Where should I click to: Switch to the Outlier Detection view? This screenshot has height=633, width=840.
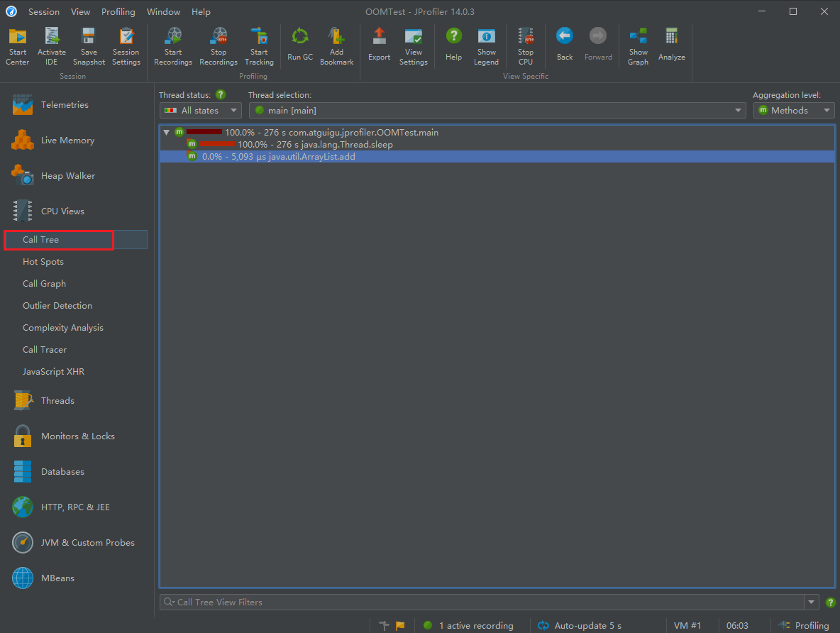57,306
